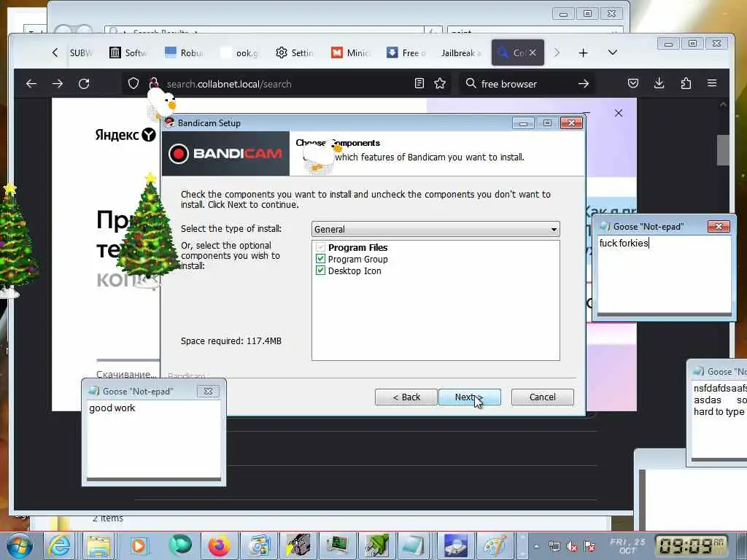Click the Space required: 117.4MB text

tap(231, 341)
